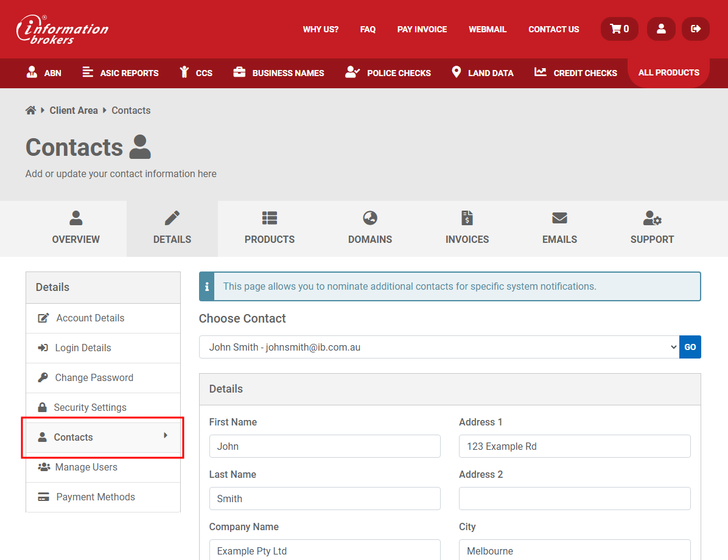Viewport: 728px width, 560px height.
Task: Open Security Settings in sidebar
Action: click(90, 407)
